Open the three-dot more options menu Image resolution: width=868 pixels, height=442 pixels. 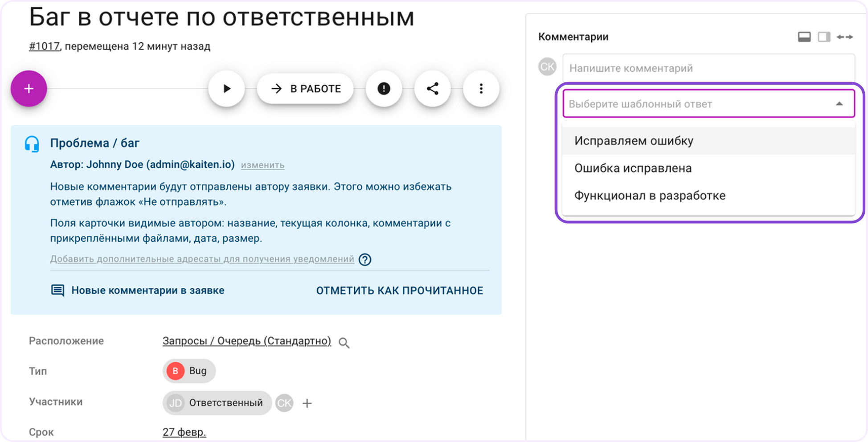[x=481, y=89]
